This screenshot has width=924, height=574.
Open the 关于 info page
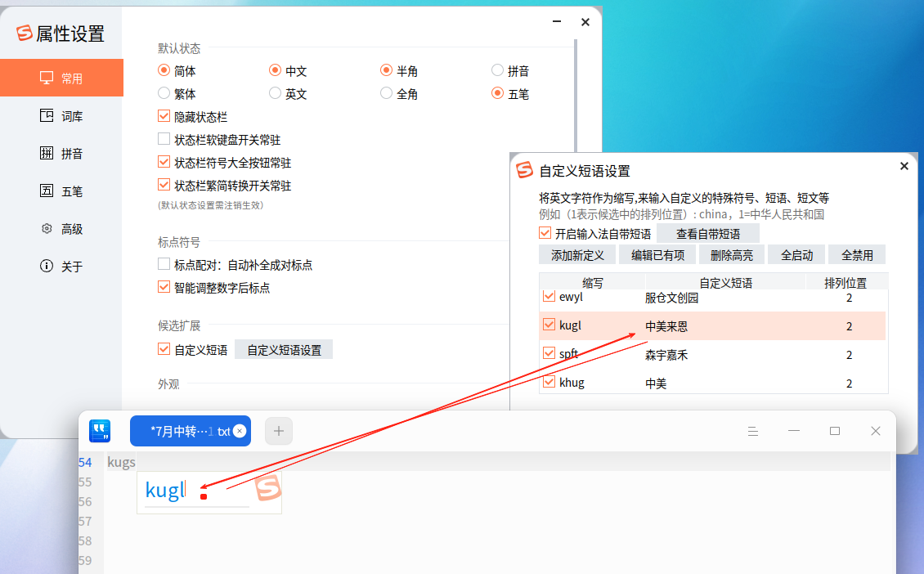61,267
